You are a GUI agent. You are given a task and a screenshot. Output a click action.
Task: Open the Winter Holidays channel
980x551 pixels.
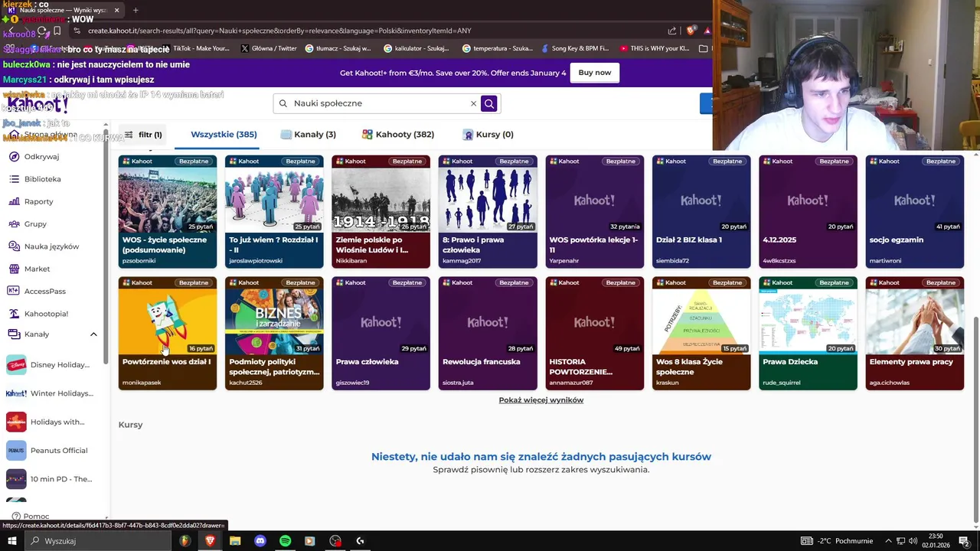pos(50,393)
